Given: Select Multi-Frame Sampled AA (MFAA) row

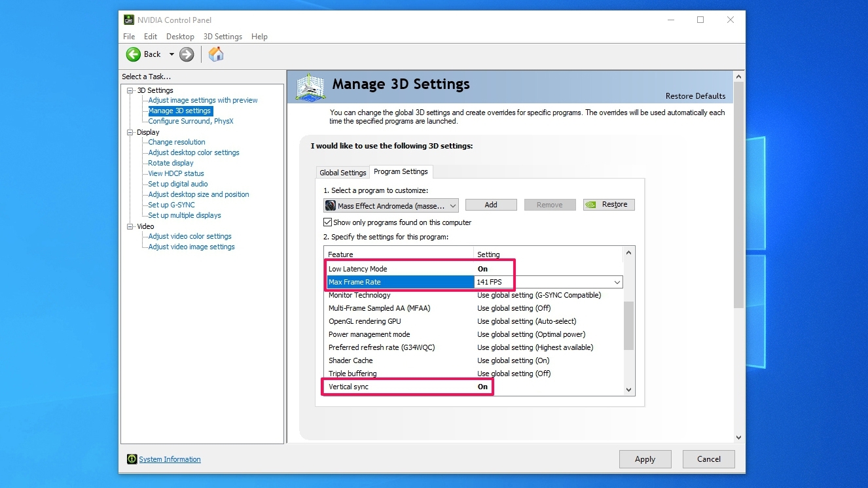Looking at the screenshot, I should [x=474, y=308].
